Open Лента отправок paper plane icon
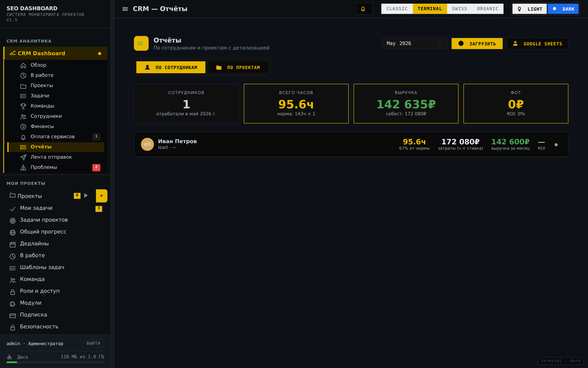 click(x=23, y=157)
